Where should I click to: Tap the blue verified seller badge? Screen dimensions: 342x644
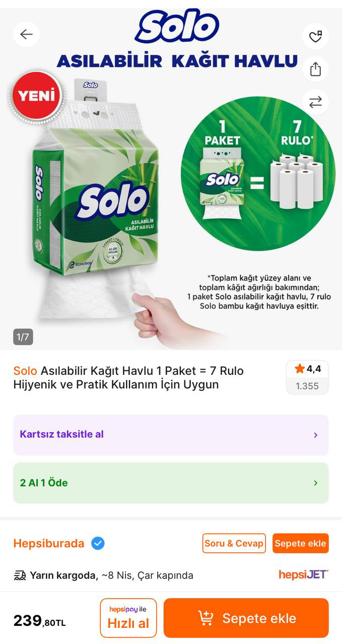pyautogui.click(x=98, y=543)
